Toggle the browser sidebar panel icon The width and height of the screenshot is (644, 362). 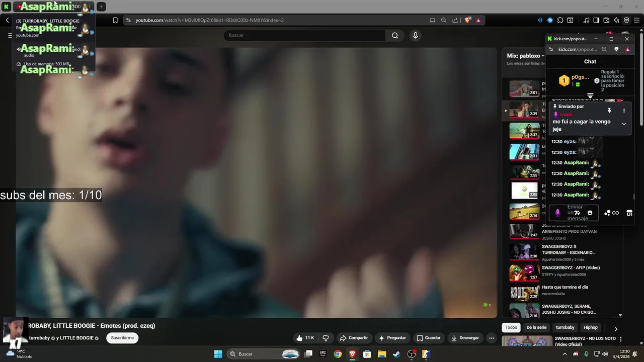[x=596, y=20]
